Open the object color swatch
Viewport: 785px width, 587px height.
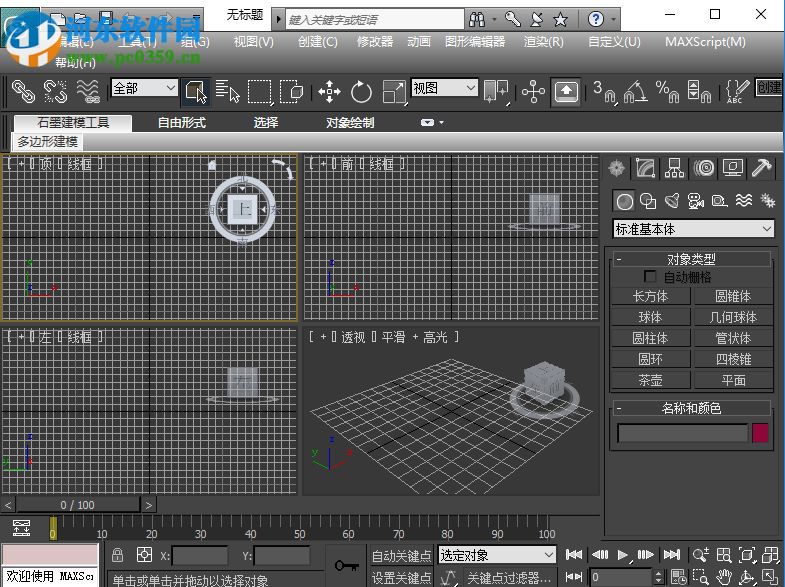(x=760, y=433)
